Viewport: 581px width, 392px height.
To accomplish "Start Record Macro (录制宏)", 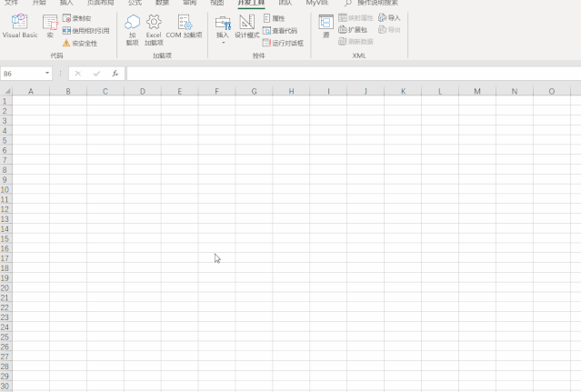I will tap(77, 18).
